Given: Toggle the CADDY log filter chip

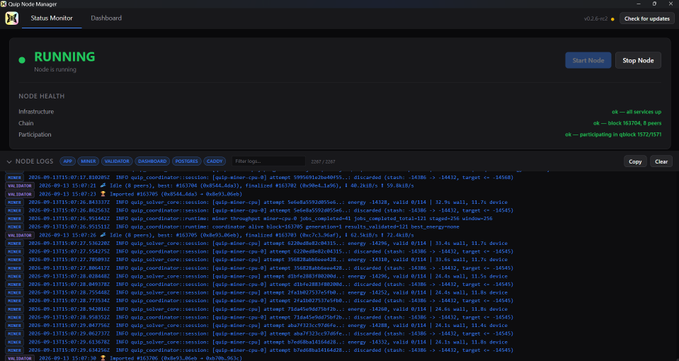Looking at the screenshot, I should click(214, 161).
